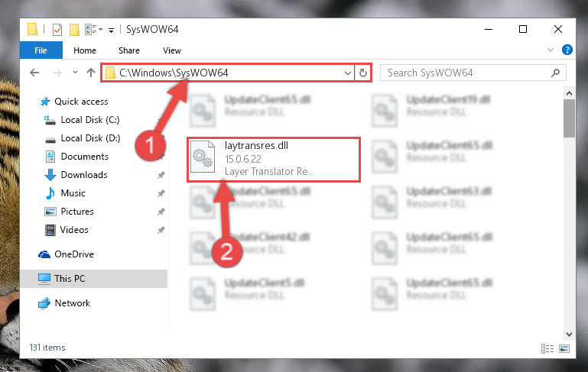Screen dimensions: 588x372
Task: Open Videos from the sidebar
Action: (x=74, y=230)
